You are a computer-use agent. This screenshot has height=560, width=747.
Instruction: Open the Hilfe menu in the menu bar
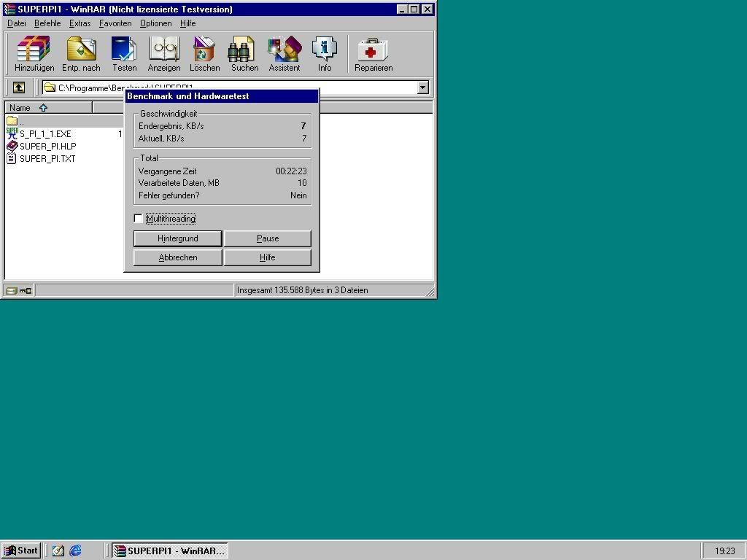(187, 23)
